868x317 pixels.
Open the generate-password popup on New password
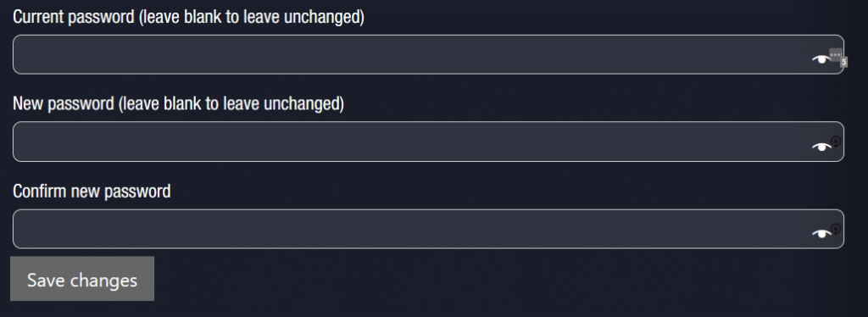836,141
